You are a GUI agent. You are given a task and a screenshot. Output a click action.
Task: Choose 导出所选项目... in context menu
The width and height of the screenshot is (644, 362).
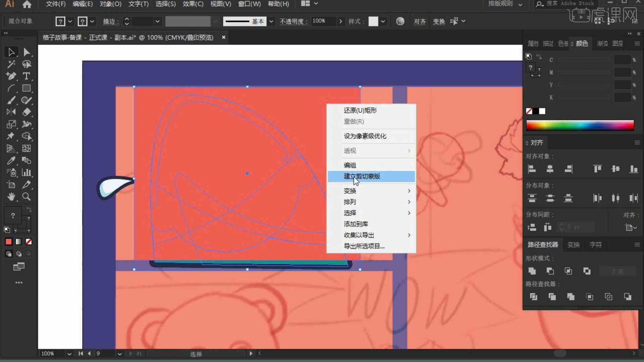click(x=371, y=246)
